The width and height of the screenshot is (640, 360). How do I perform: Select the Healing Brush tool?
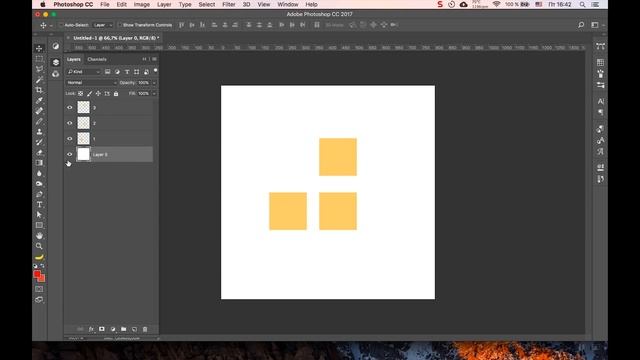click(39, 111)
